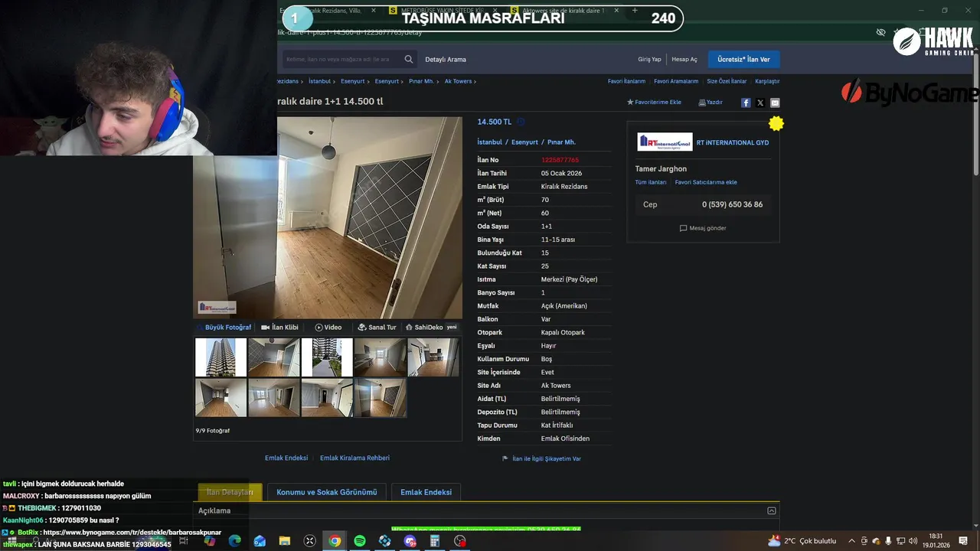Viewport: 980px width, 551px height.
Task: Share the listing by email icon
Action: [775, 103]
